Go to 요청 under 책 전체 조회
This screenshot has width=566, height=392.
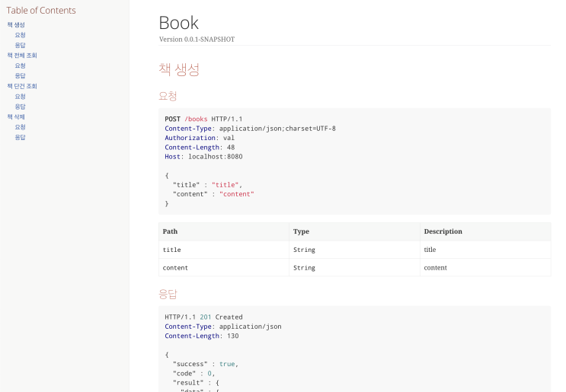tap(21, 65)
